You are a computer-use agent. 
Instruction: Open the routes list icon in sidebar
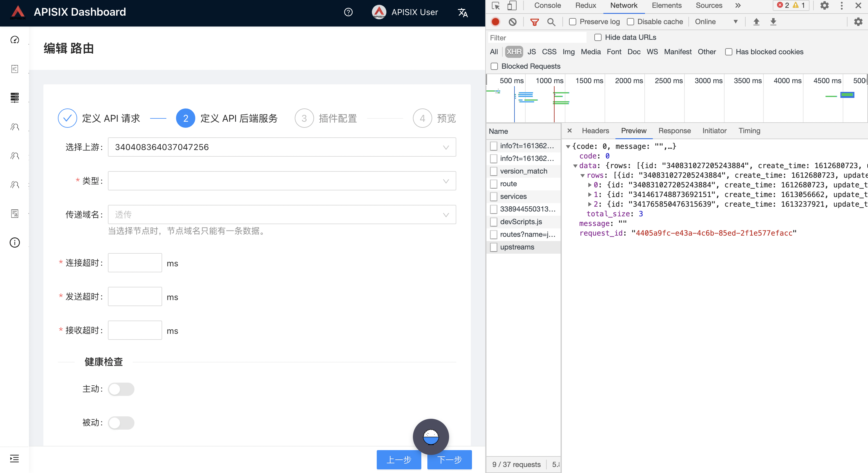coord(14,69)
